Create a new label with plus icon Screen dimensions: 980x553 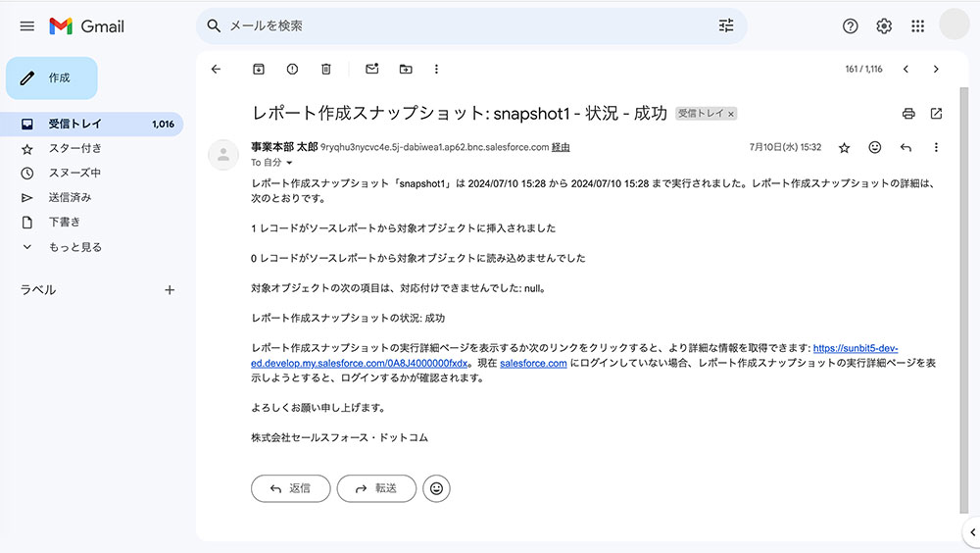tap(170, 290)
